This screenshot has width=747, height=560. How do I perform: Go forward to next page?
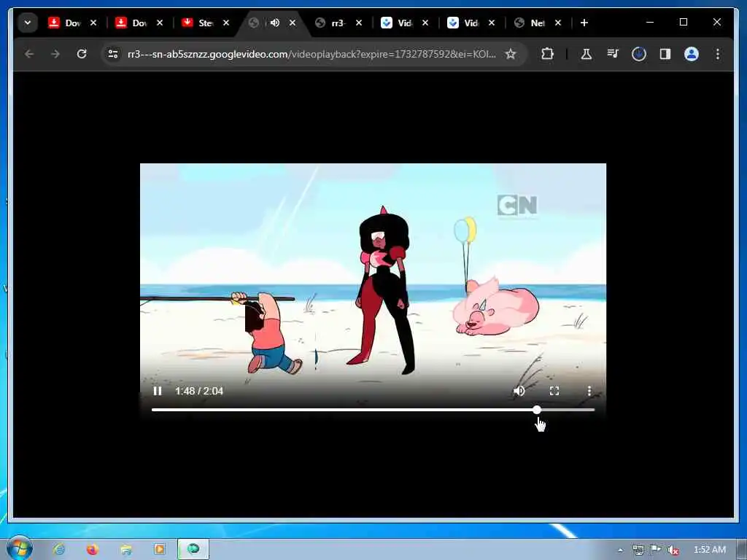pos(55,54)
